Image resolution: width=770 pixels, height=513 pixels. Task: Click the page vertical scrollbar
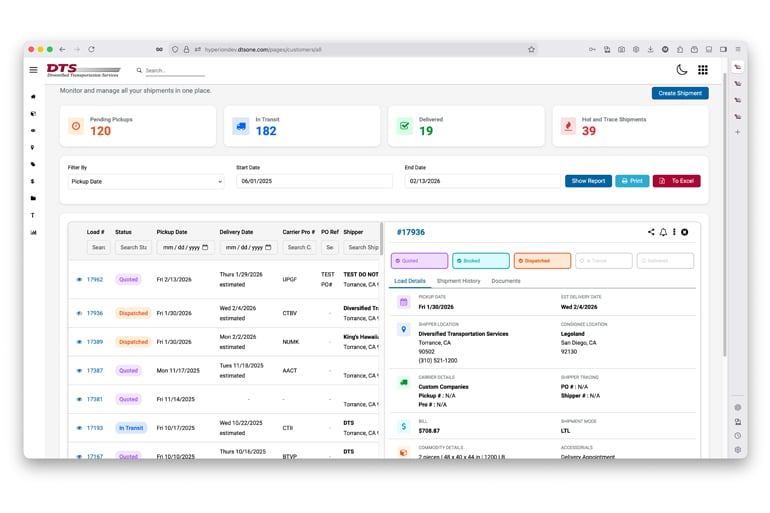coord(724,215)
